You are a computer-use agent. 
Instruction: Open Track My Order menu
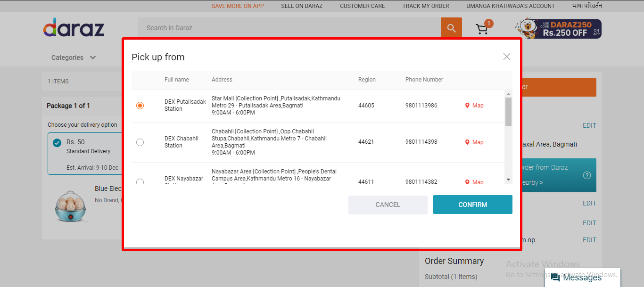pos(426,6)
